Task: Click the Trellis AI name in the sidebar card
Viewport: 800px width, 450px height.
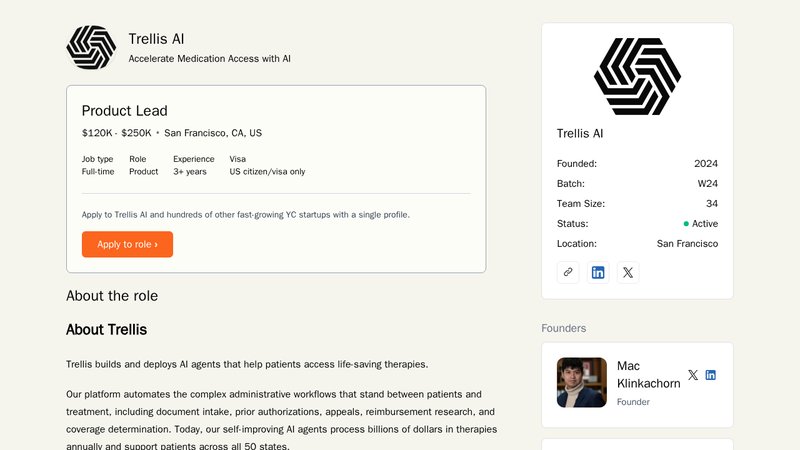Action: point(580,134)
